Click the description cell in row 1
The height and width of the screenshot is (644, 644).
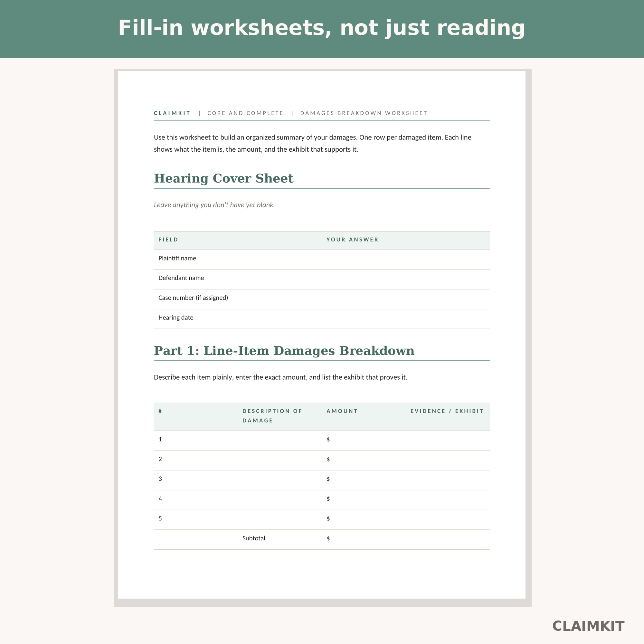[x=280, y=441]
